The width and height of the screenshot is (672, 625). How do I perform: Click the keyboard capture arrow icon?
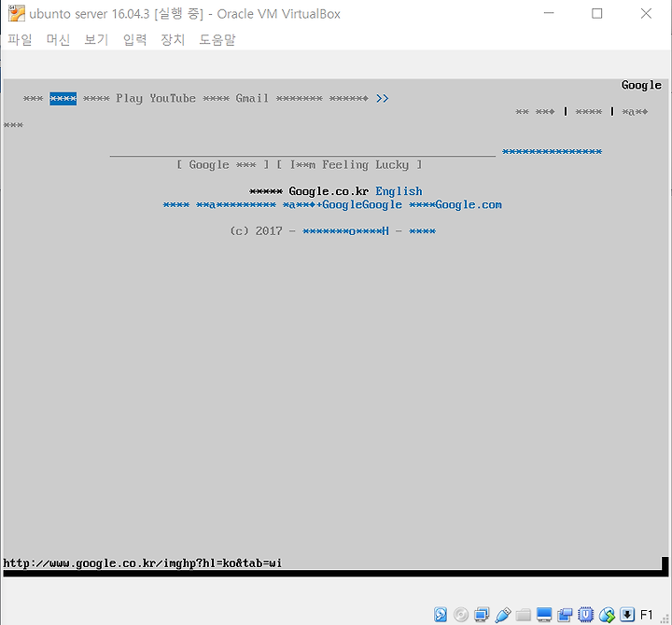(627, 615)
